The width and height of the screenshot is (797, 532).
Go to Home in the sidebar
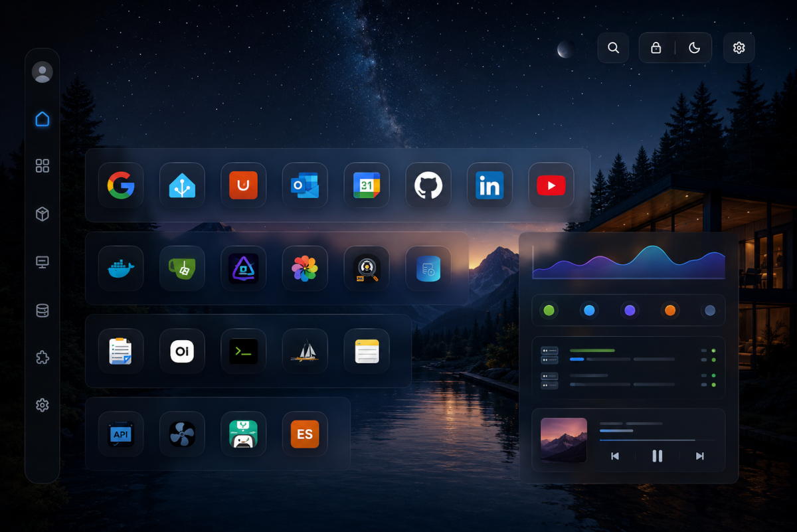(x=43, y=119)
